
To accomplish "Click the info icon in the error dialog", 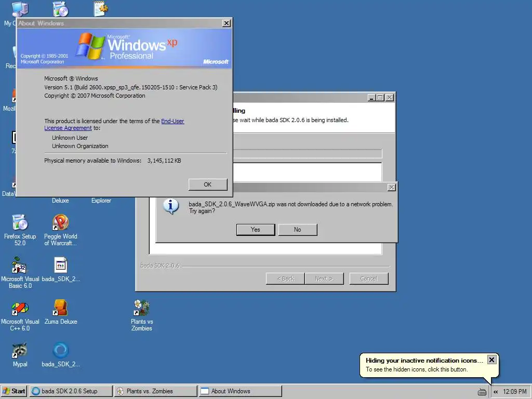I will pyautogui.click(x=171, y=206).
